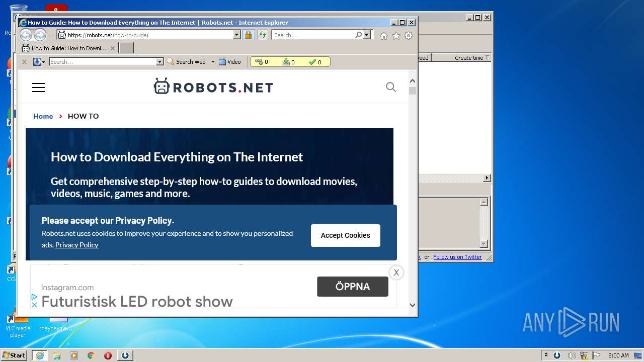Show hidden tray icons arrow
The height and width of the screenshot is (362, 644).
click(546, 355)
